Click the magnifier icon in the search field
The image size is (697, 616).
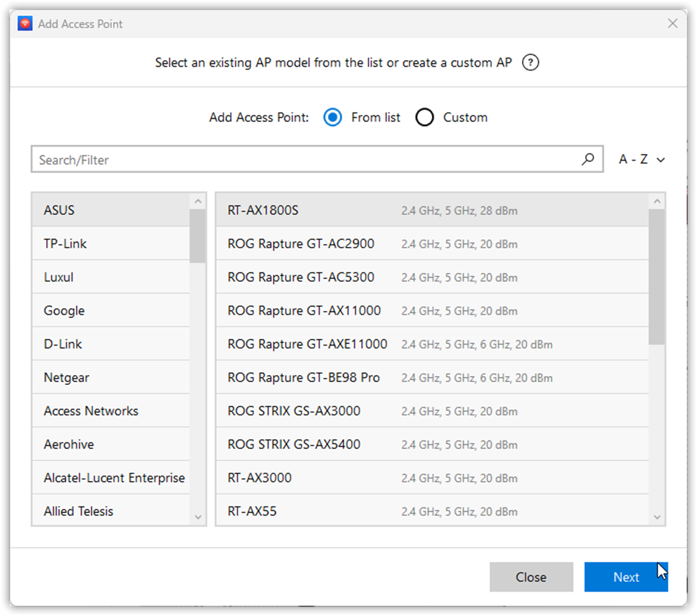click(588, 160)
